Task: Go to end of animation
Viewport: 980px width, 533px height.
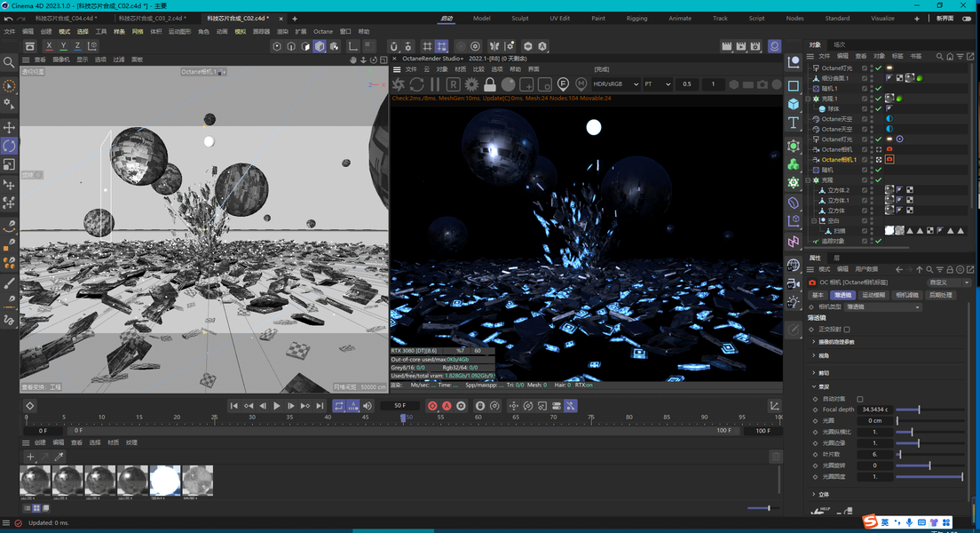Action: [320, 406]
